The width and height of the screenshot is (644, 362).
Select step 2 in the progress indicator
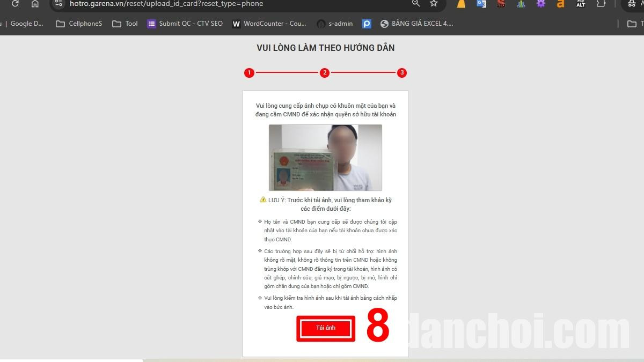coord(325,73)
